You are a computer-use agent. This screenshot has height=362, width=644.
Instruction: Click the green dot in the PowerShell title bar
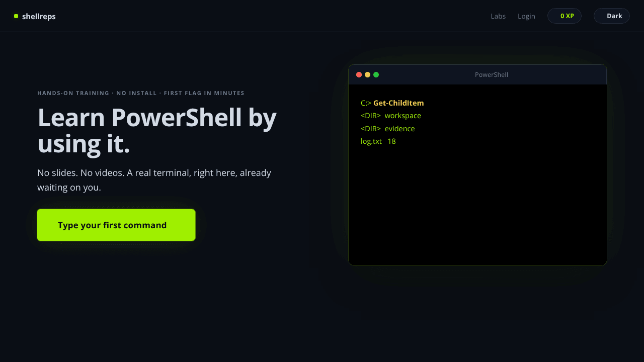pos(376,75)
